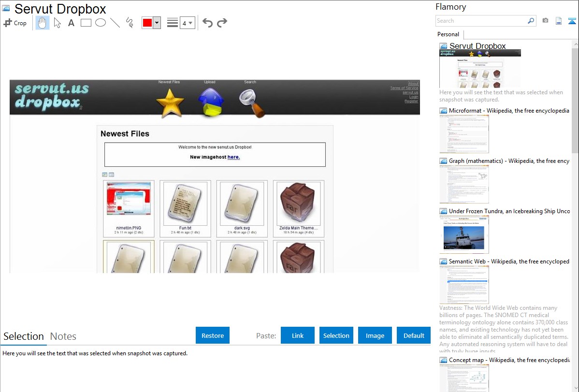Viewport: 579px width, 392px height.
Task: Click the Servut Dropbox window title icon
Action: click(x=6, y=8)
